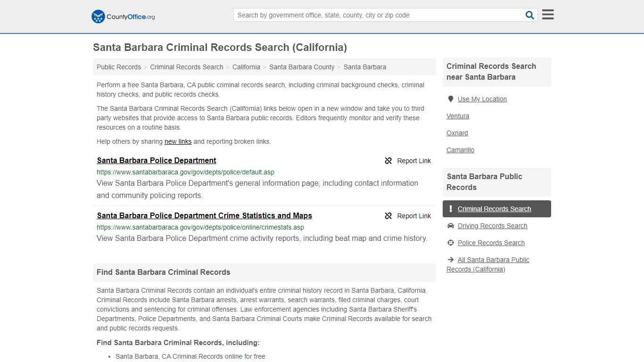Navigate to California breadcrumb
This screenshot has height=362, width=644.
click(246, 67)
